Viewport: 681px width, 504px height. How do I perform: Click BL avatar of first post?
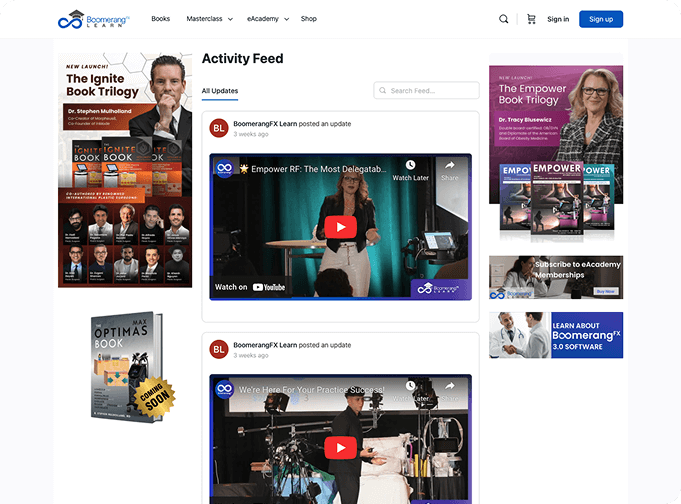tap(219, 128)
